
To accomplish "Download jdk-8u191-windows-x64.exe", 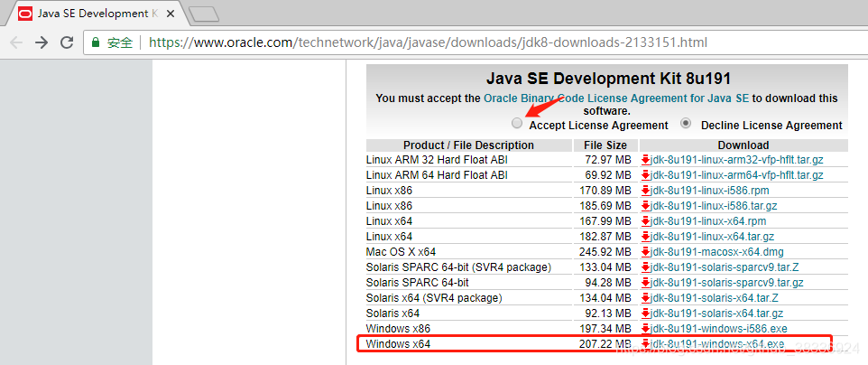I will pyautogui.click(x=717, y=344).
